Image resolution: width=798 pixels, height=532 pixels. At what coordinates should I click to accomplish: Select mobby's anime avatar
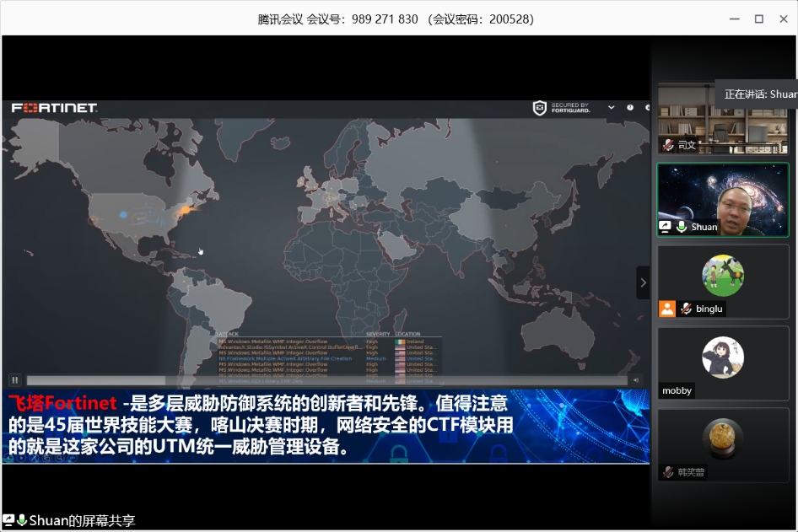pyautogui.click(x=723, y=357)
